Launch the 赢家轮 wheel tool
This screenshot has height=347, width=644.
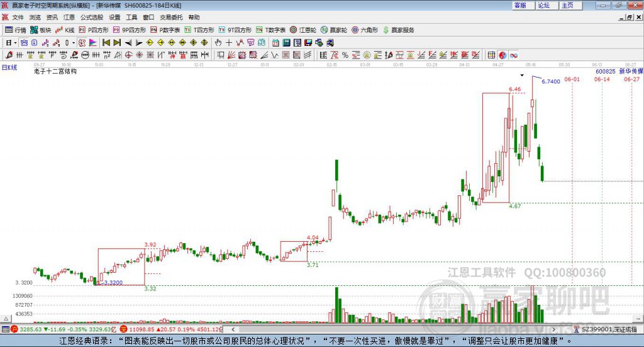(334, 30)
